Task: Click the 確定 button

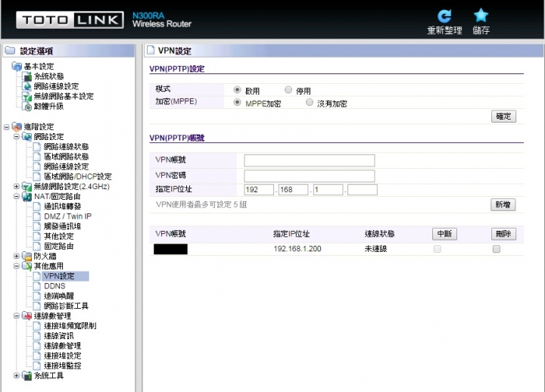Action: coord(503,117)
